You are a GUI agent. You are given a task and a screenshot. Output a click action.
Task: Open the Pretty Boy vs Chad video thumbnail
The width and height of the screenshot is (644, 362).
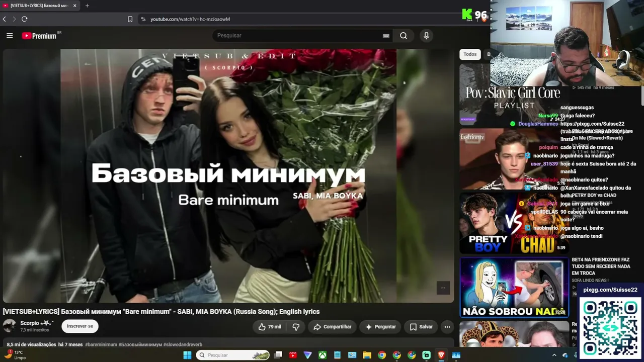514,223
